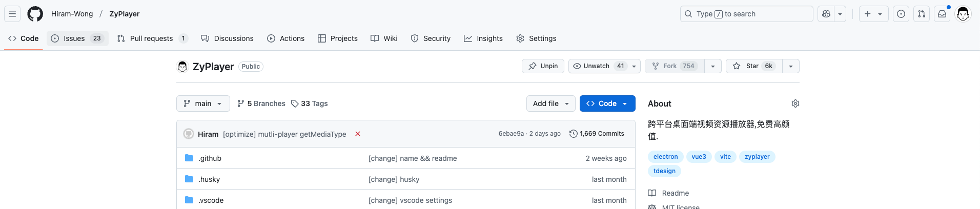Unpin the repository
980x209 pixels.
click(x=543, y=66)
